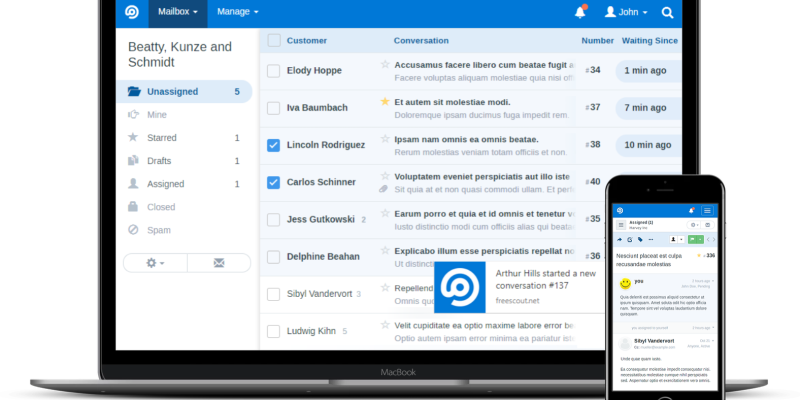This screenshot has height=400, width=800.
Task: Expand the John user dropdown
Action: [x=626, y=12]
